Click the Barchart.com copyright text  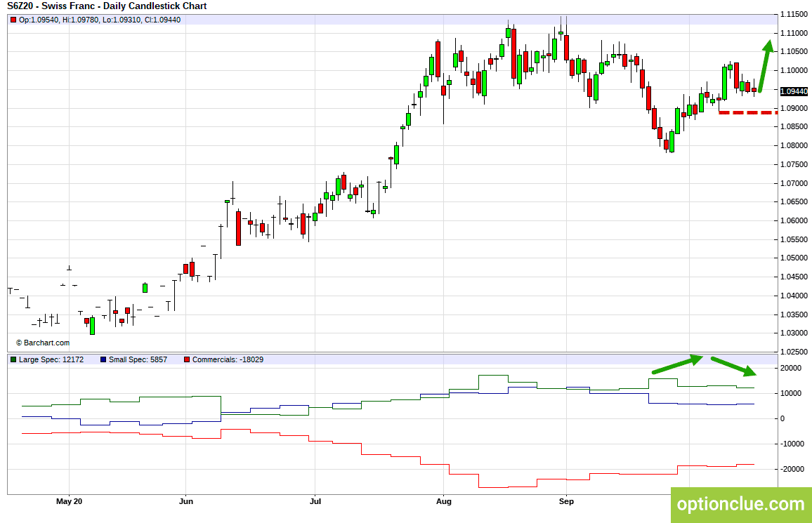(x=43, y=343)
